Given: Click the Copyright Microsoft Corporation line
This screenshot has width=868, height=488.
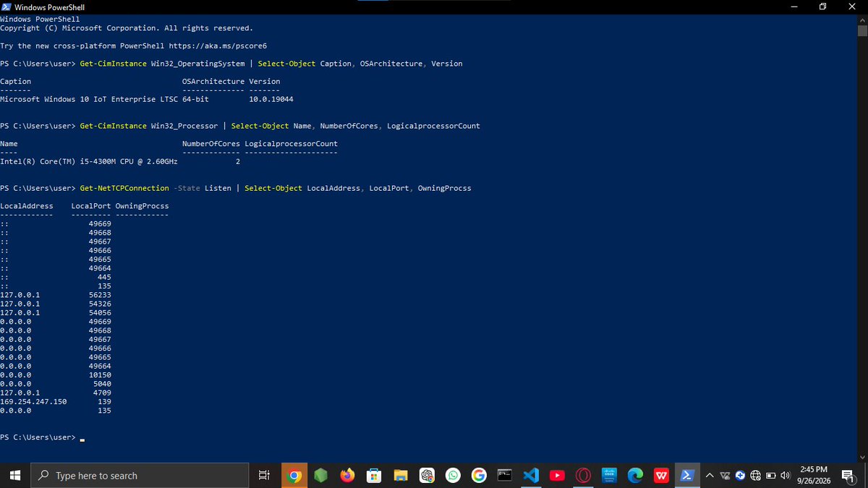Looking at the screenshot, I should (x=127, y=28).
